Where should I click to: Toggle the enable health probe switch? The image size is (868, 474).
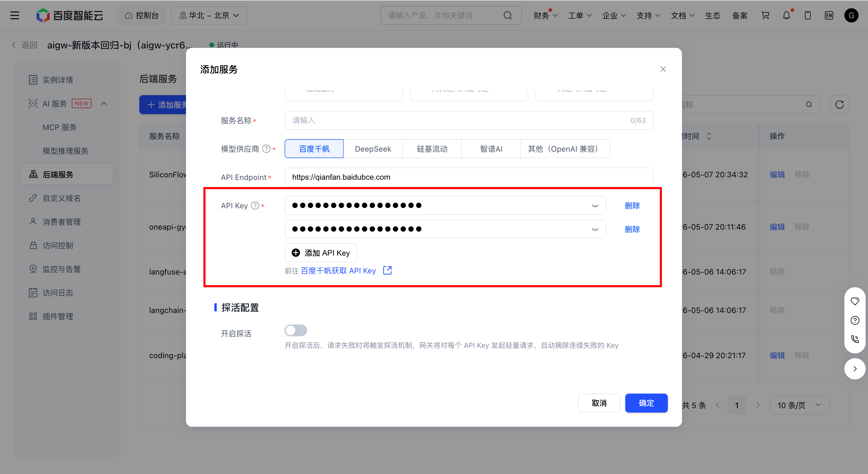(x=296, y=330)
